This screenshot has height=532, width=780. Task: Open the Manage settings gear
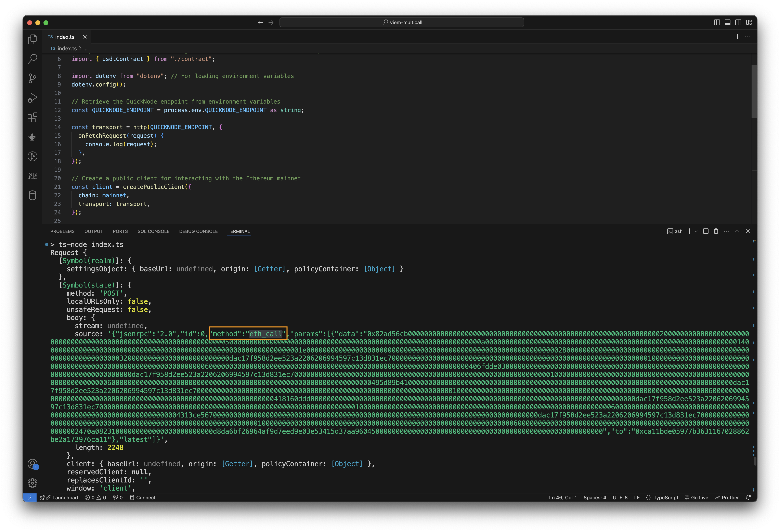point(32,483)
